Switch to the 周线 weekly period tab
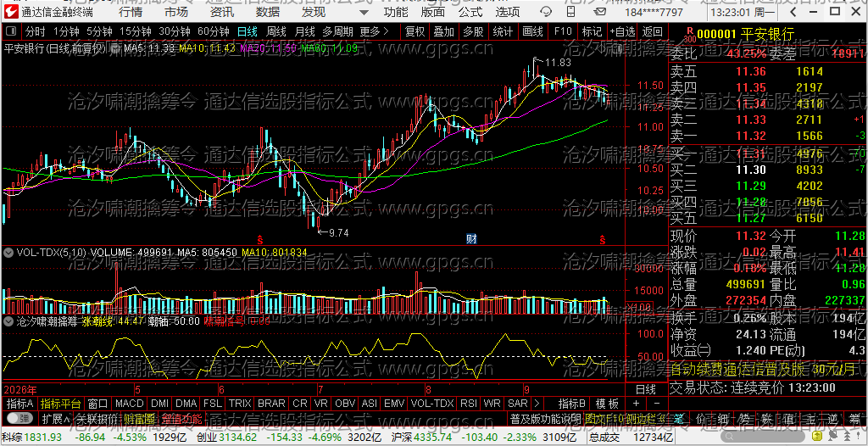This screenshot has width=868, height=446. tap(275, 31)
